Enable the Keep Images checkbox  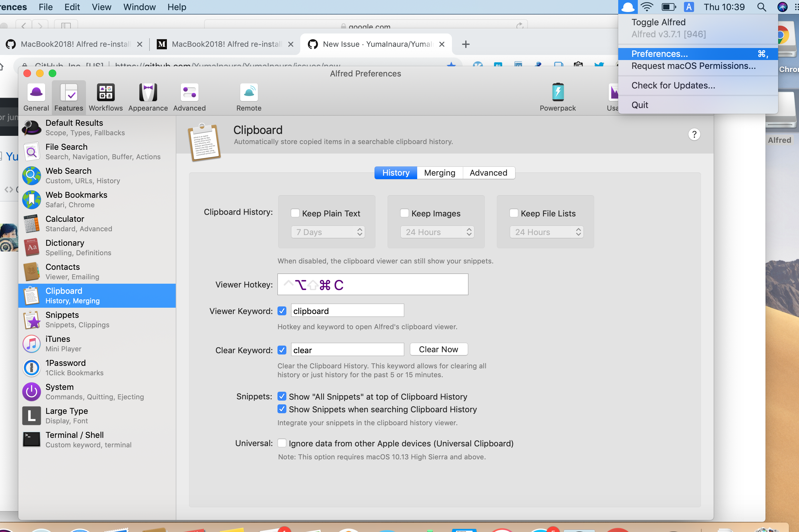(x=404, y=213)
